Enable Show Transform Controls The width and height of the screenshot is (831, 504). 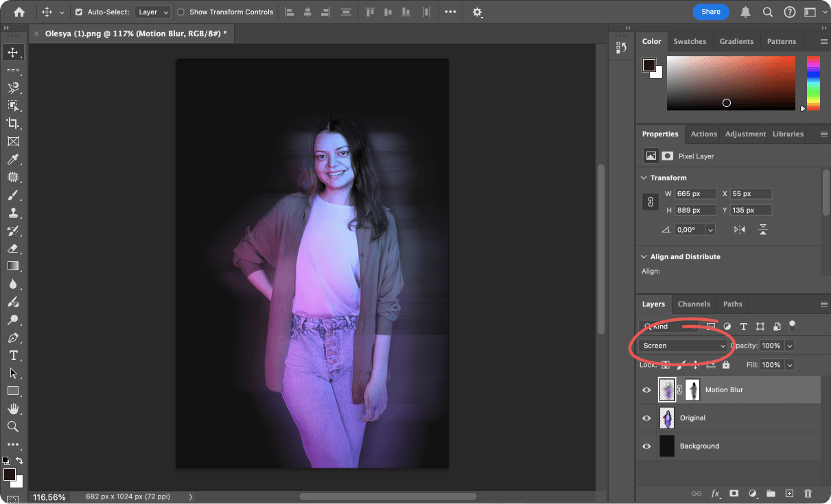181,12
